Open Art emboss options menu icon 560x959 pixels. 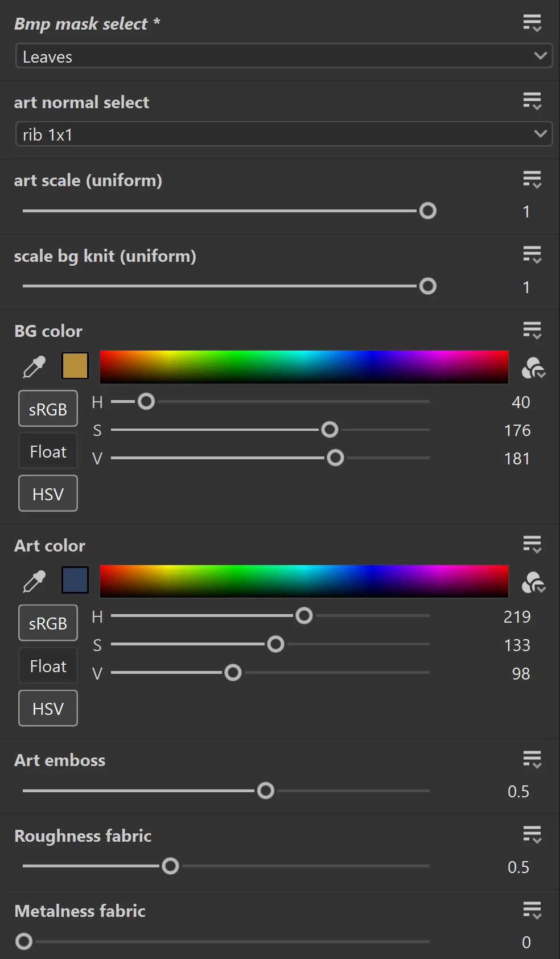coord(532,760)
